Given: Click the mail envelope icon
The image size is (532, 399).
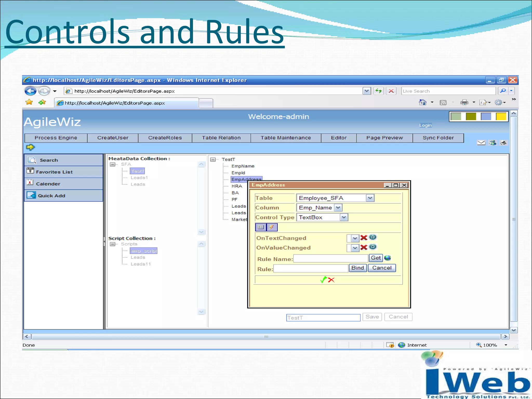Looking at the screenshot, I should (x=481, y=143).
